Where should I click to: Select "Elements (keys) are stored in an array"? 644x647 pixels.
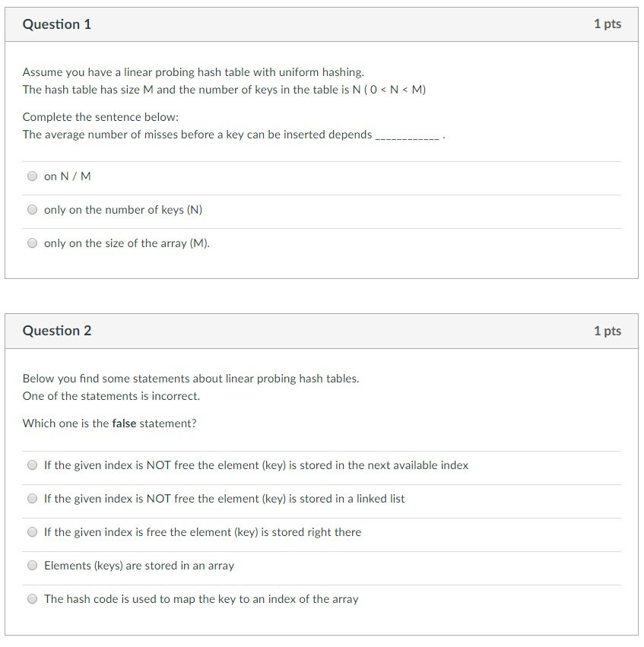[x=140, y=566]
